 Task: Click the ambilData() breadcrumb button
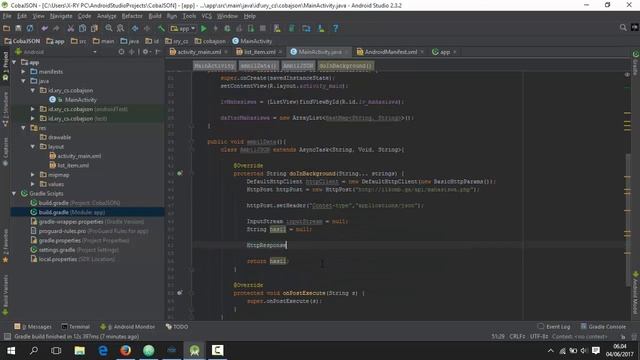click(258, 66)
